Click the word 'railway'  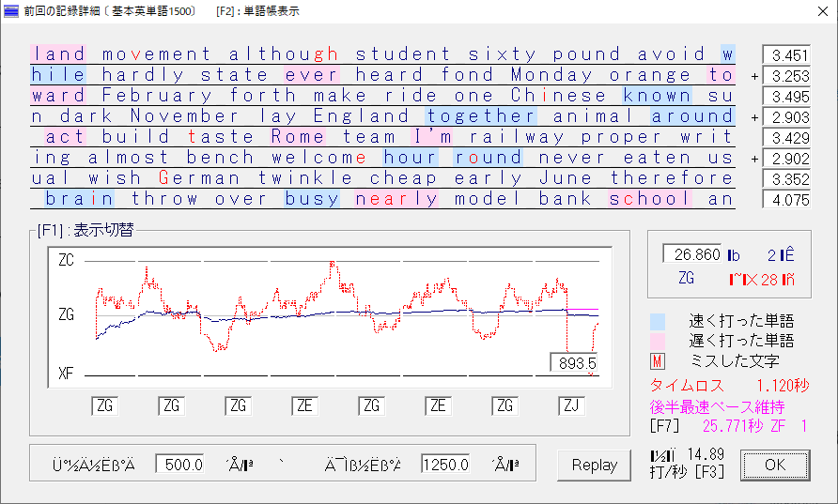[517, 137]
